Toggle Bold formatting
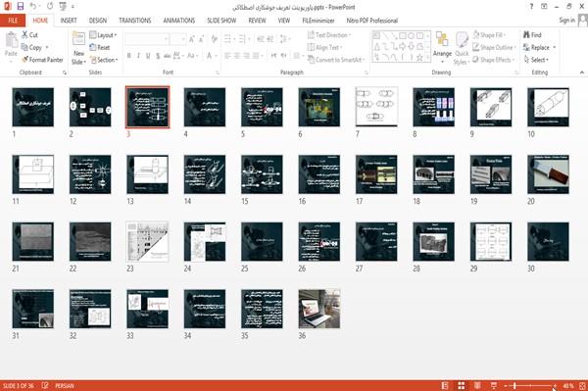Image resolution: width=588 pixels, height=391 pixels. (129, 56)
